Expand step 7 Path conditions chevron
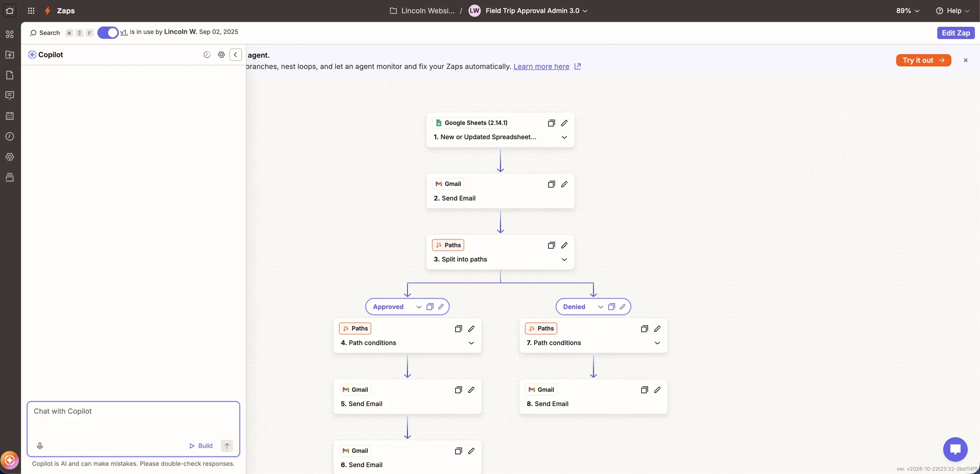Screen dimensions: 980x474 click(657, 343)
